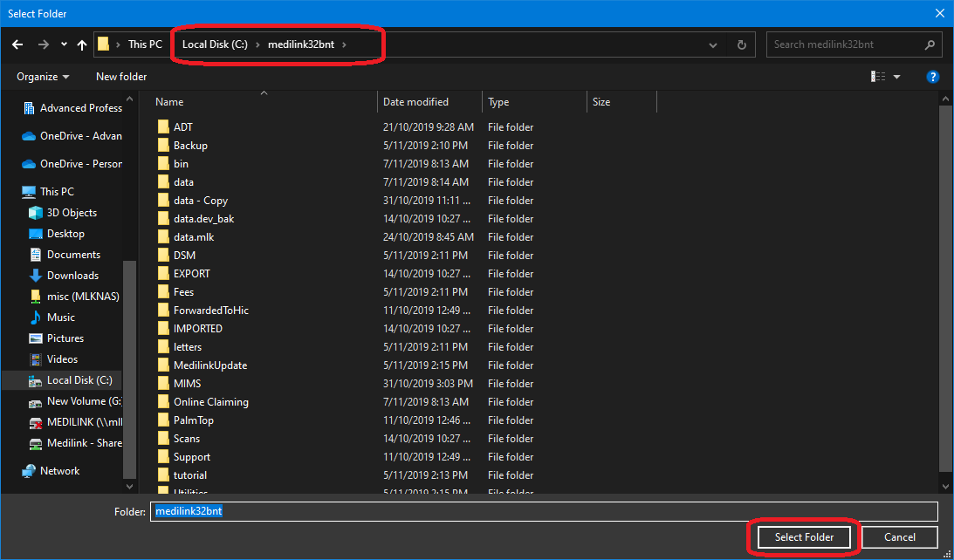Select the MIMS folder icon
The height and width of the screenshot is (560, 954).
163,383
